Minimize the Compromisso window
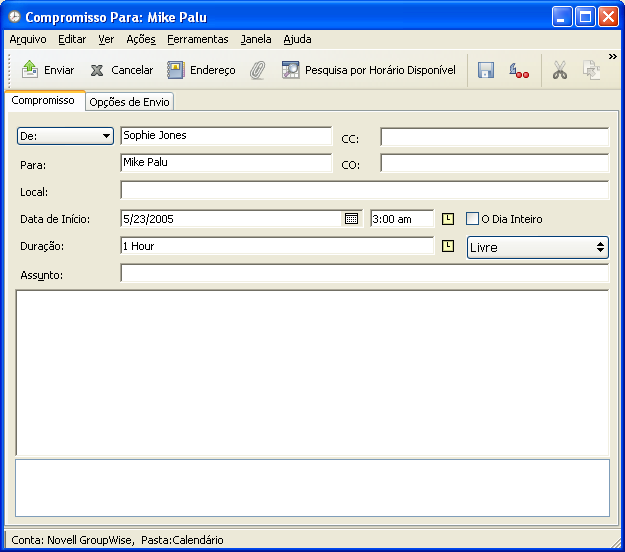This screenshot has height=552, width=625. 562,17
